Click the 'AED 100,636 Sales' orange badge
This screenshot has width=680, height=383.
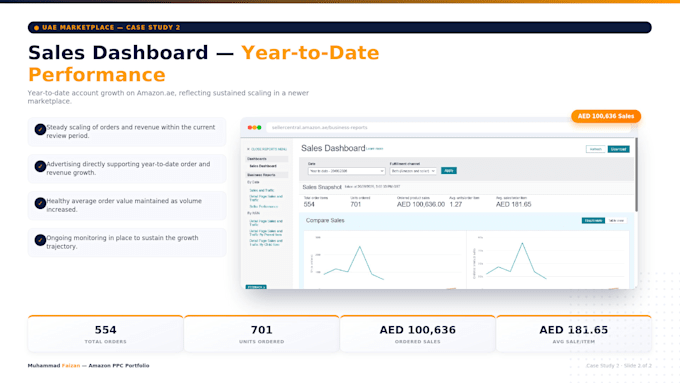pos(606,116)
